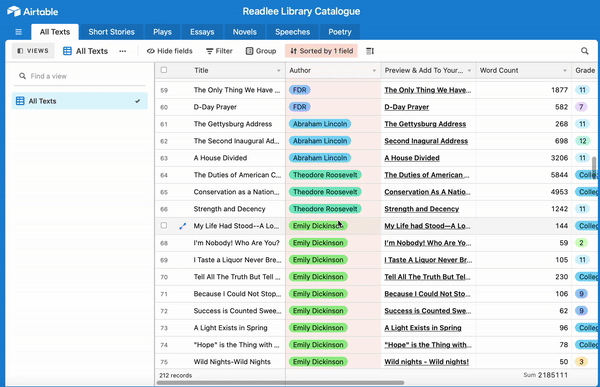Open the All Texts view options ellipsis
This screenshot has height=387, width=600.
[x=122, y=51]
